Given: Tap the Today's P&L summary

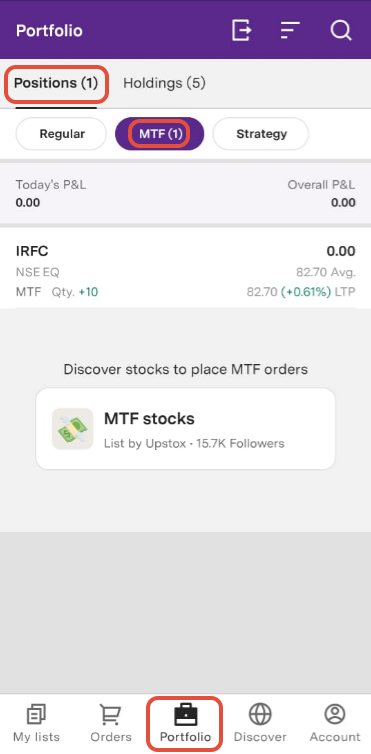Looking at the screenshot, I should click(51, 193).
